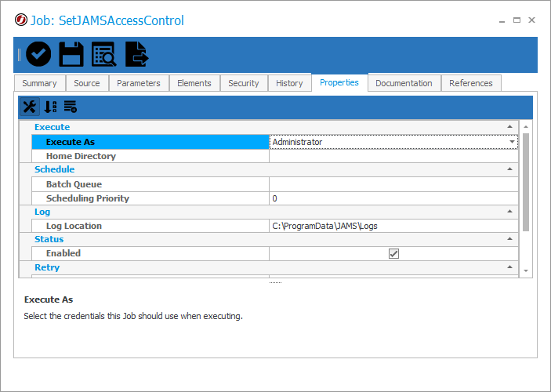Viewport: 551px width, 392px height.
Task: Click the JAMS logo icon in title
Action: click(21, 20)
